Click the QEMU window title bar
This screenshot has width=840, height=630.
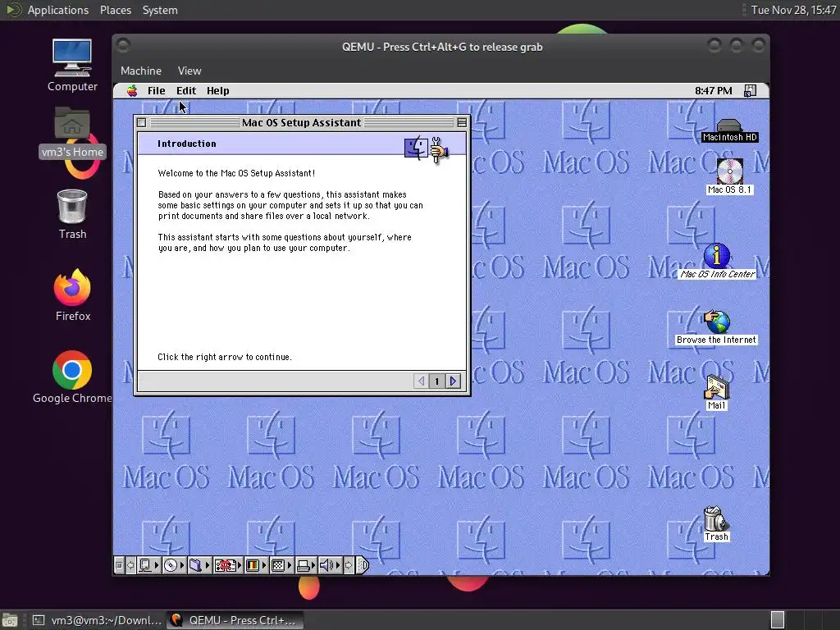[441, 47]
